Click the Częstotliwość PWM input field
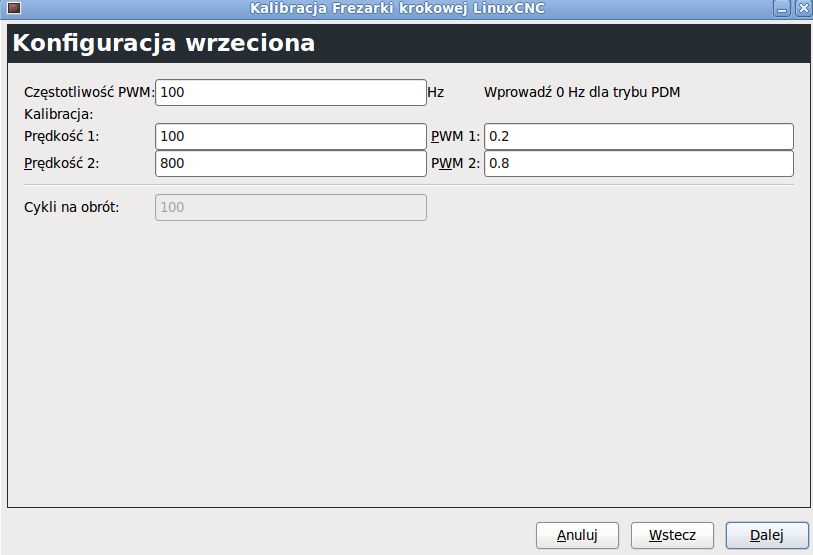The height and width of the screenshot is (555, 813). [x=291, y=92]
